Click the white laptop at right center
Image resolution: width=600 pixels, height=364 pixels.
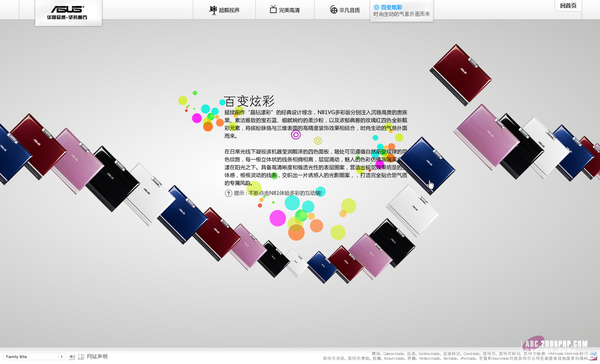(412, 210)
